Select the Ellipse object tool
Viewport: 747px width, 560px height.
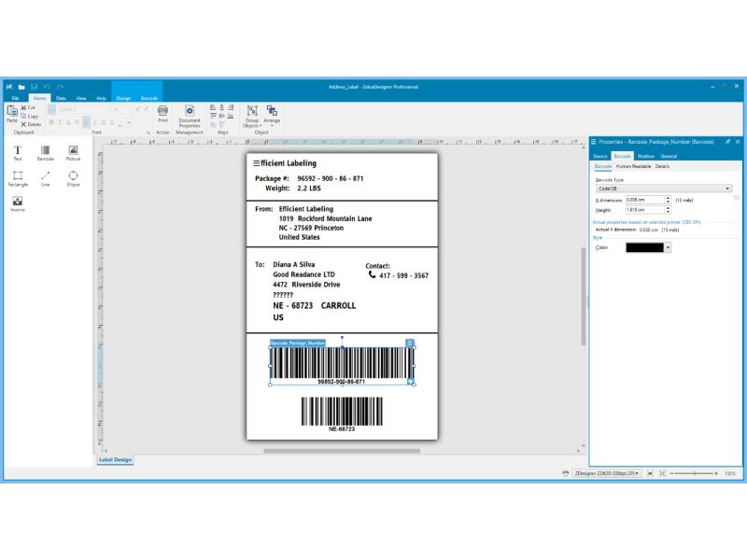(x=73, y=178)
